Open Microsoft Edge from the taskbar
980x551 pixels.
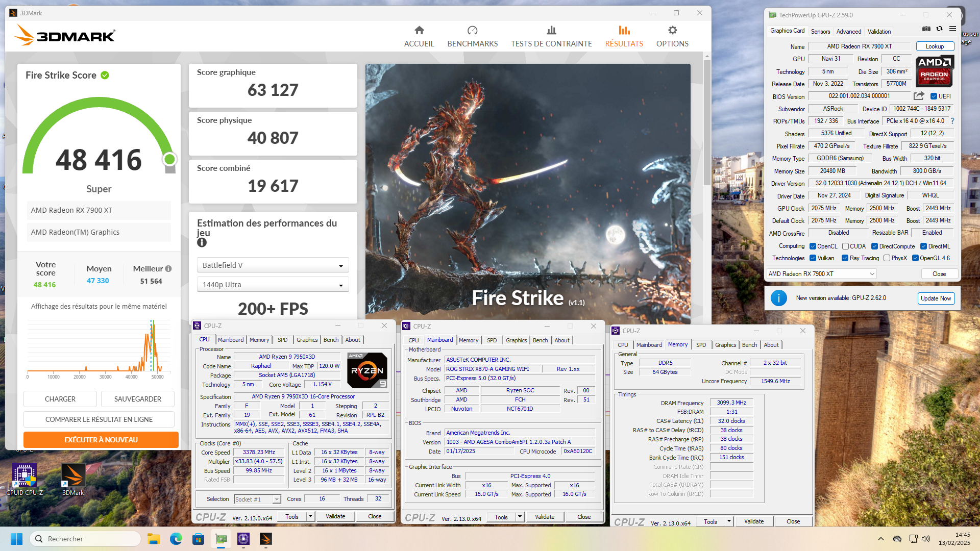pos(176,539)
